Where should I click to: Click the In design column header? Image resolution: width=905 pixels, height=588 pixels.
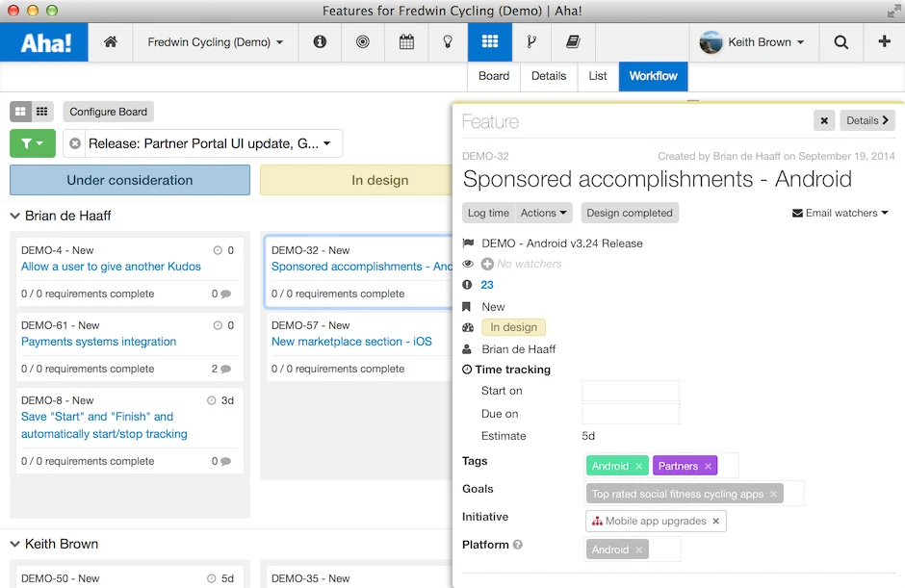[x=356, y=180]
